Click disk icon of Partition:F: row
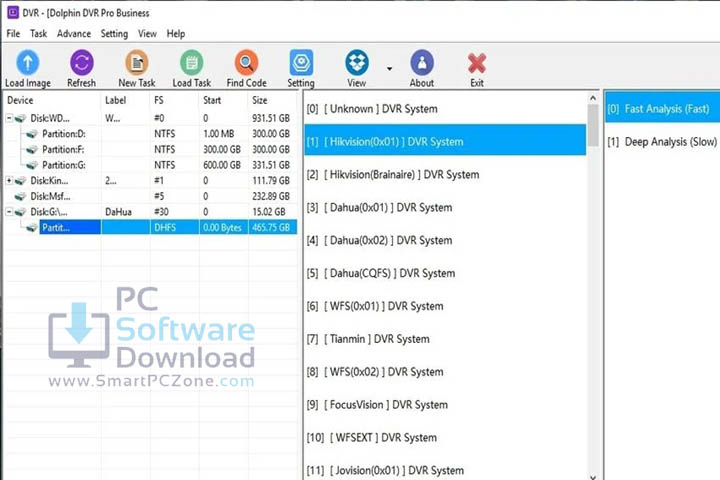Image resolution: width=720 pixels, height=480 pixels. 32,150
